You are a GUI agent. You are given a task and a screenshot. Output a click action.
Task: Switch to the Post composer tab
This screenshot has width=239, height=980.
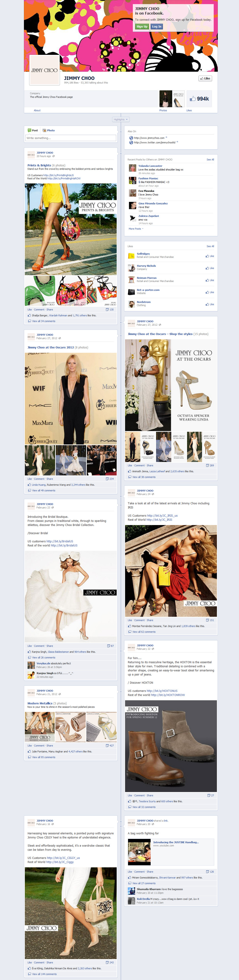[33, 130]
